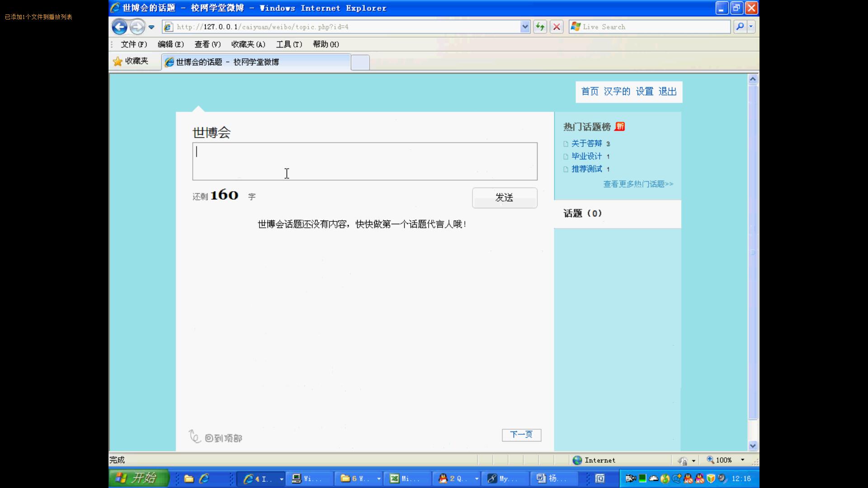The image size is (868, 488).
Task: Click the last gray tray icon before clock
Action: [x=722, y=479]
